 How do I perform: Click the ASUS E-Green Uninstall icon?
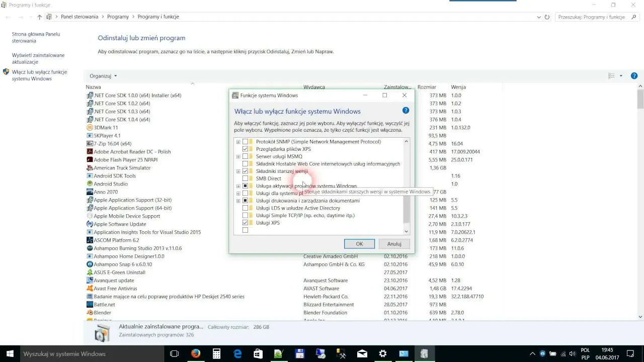coord(90,273)
